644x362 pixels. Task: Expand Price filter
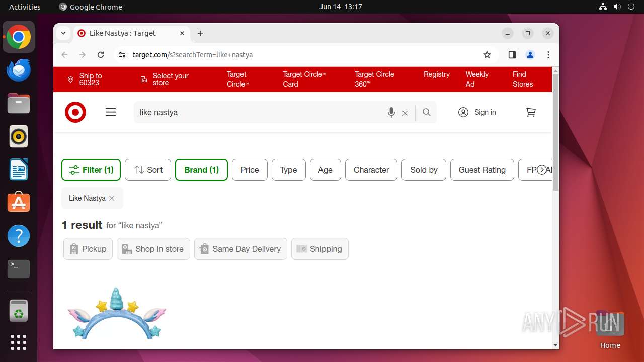click(x=250, y=170)
